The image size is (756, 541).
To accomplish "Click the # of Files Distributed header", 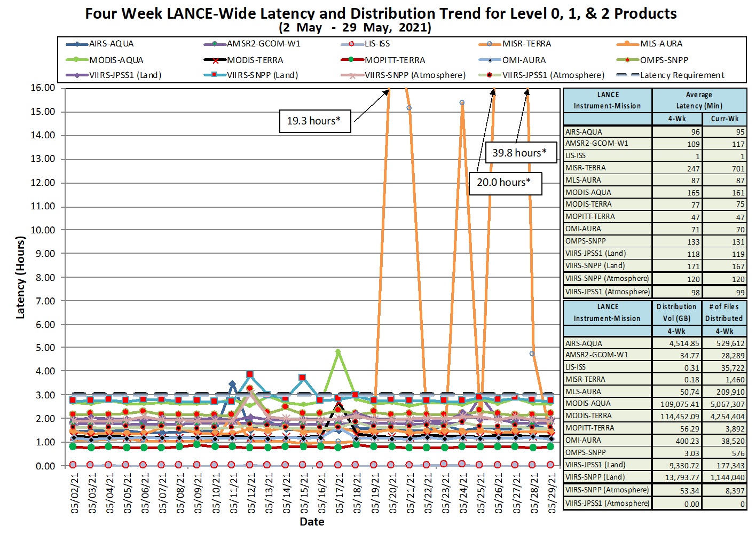I will point(724,312).
